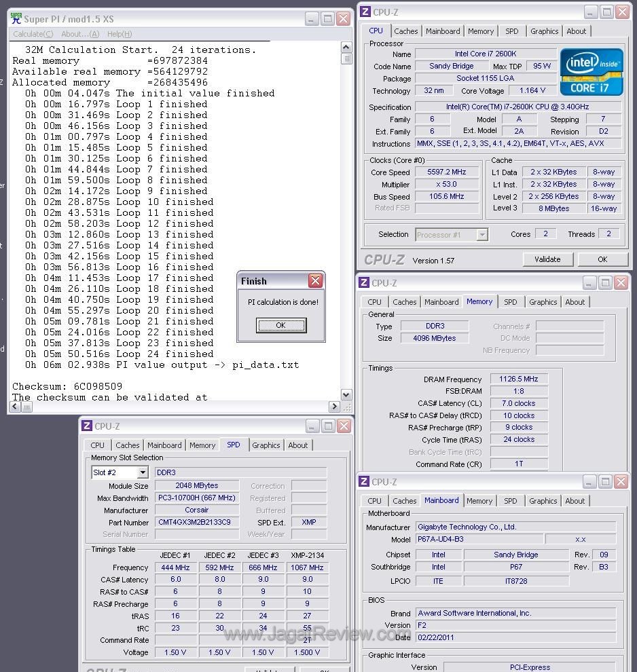Click the Super PI title bar icon
Viewport: 637px width, 672px height.
16,19
